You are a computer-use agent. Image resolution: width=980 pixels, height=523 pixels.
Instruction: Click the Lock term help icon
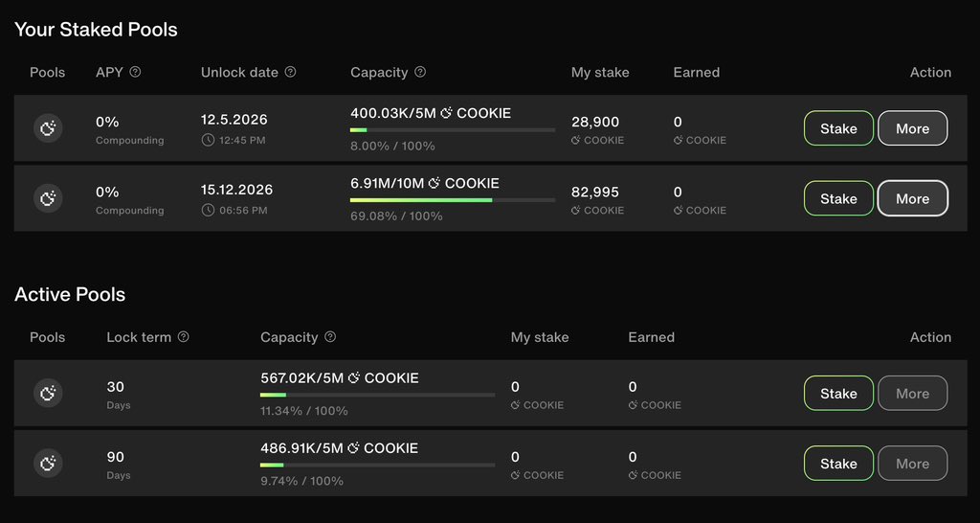184,337
